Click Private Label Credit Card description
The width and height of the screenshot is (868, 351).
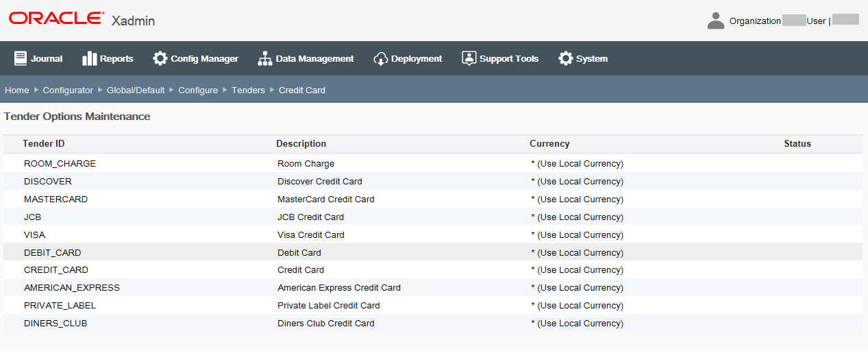[329, 306]
